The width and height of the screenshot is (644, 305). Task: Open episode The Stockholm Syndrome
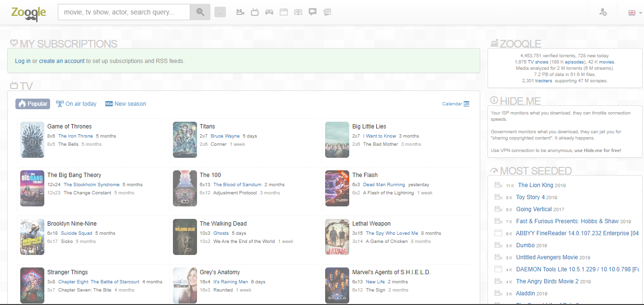92,185
